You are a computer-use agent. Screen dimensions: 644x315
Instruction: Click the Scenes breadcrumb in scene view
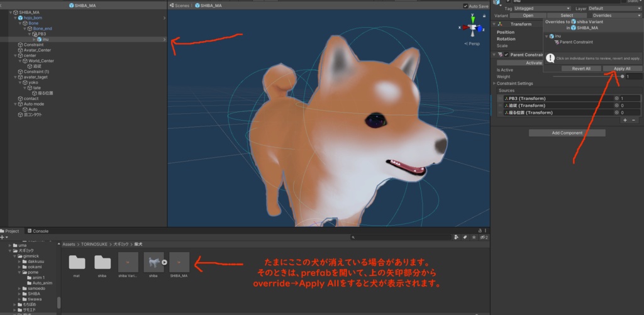click(179, 6)
